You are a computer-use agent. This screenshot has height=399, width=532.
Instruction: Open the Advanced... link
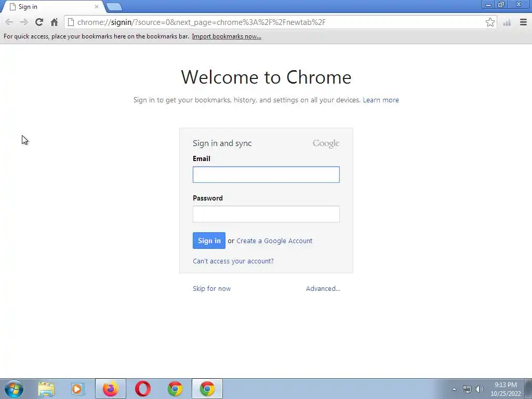[x=323, y=289]
